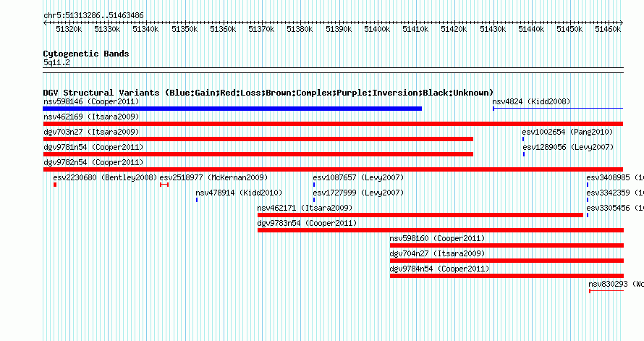644x341 pixels.
Task: Select the small red esv2230680 marker
Action: click(x=55, y=185)
